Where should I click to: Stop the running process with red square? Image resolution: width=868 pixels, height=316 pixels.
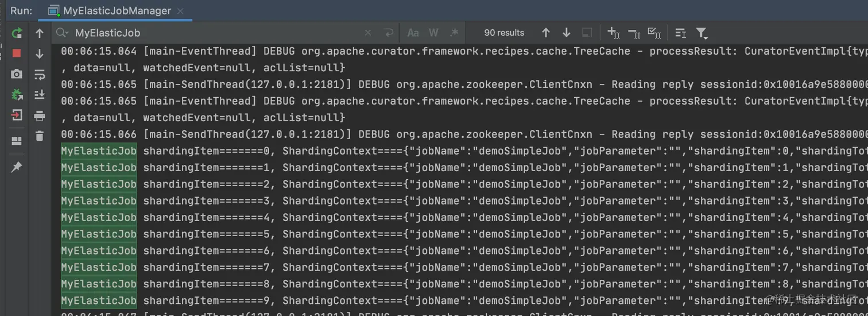17,53
